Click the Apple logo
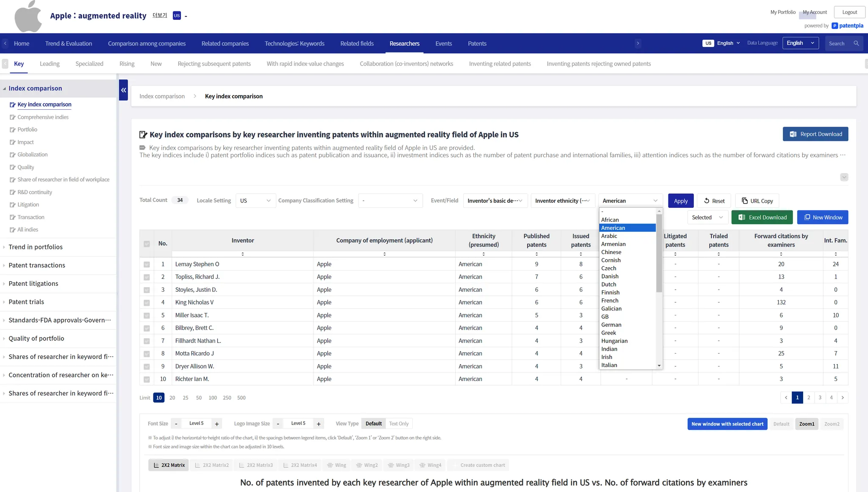Screen dimensions: 868x492 coord(28,17)
